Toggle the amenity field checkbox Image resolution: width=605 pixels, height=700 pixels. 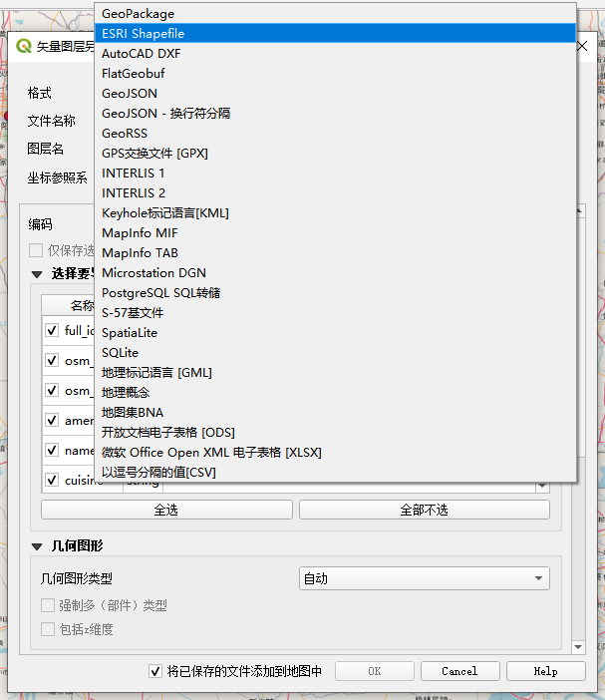point(52,420)
